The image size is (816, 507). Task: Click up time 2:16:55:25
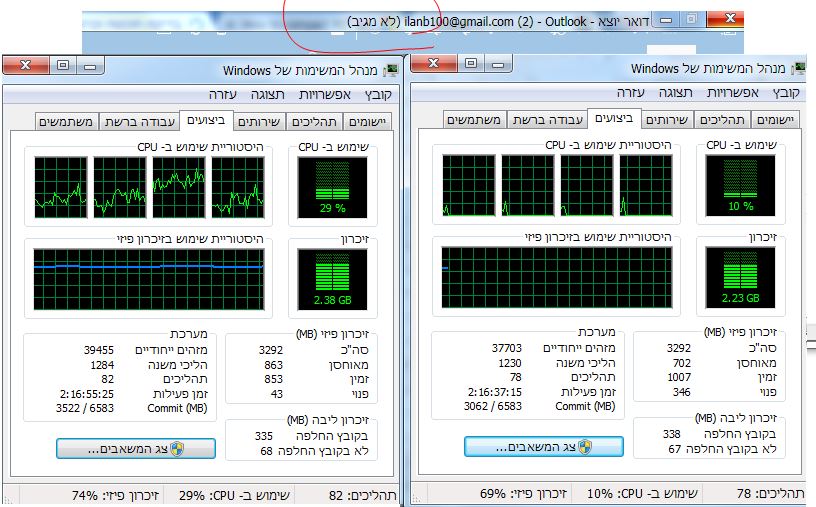pos(86,394)
